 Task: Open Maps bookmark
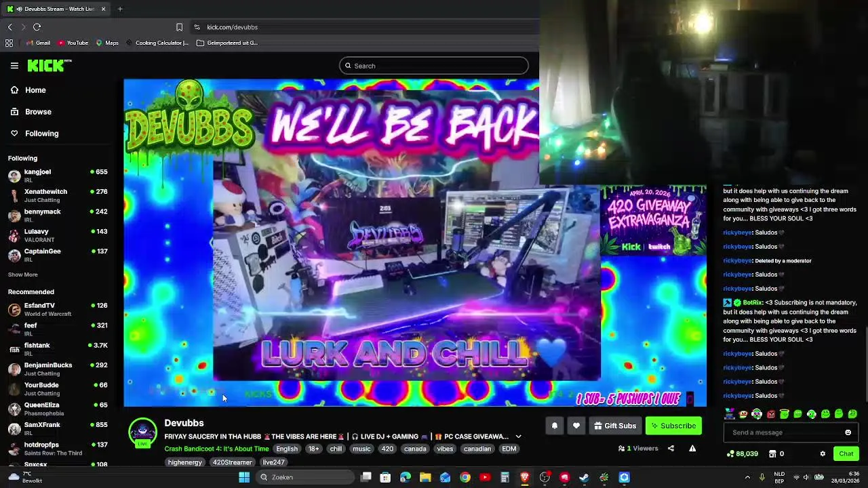(107, 43)
